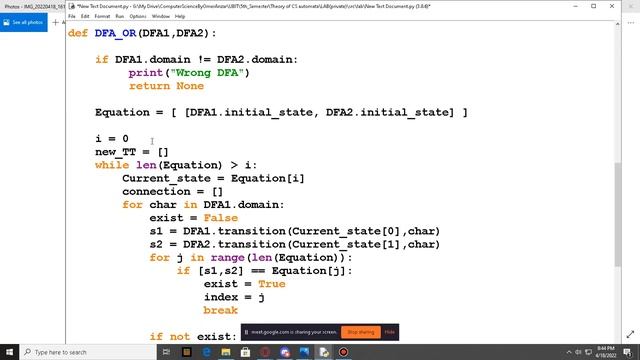Open the Windows Start menu
Image resolution: width=640 pixels, height=360 pixels.
9,352
